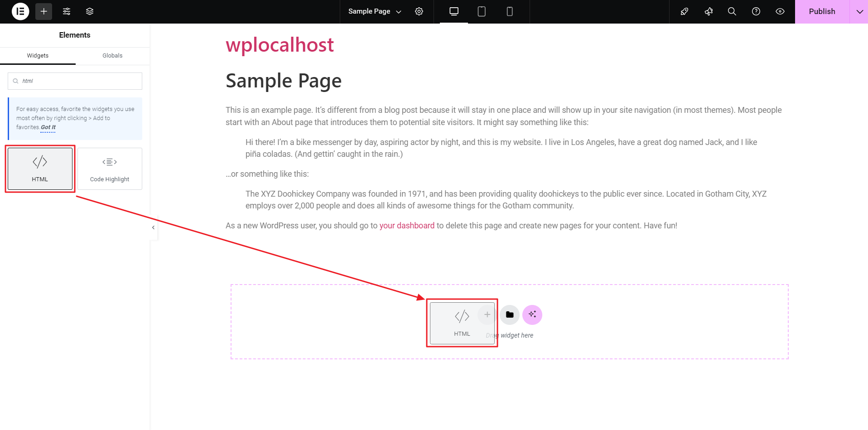Viewport: 868px width, 430px height.
Task: Click the Publish button
Action: coord(822,11)
